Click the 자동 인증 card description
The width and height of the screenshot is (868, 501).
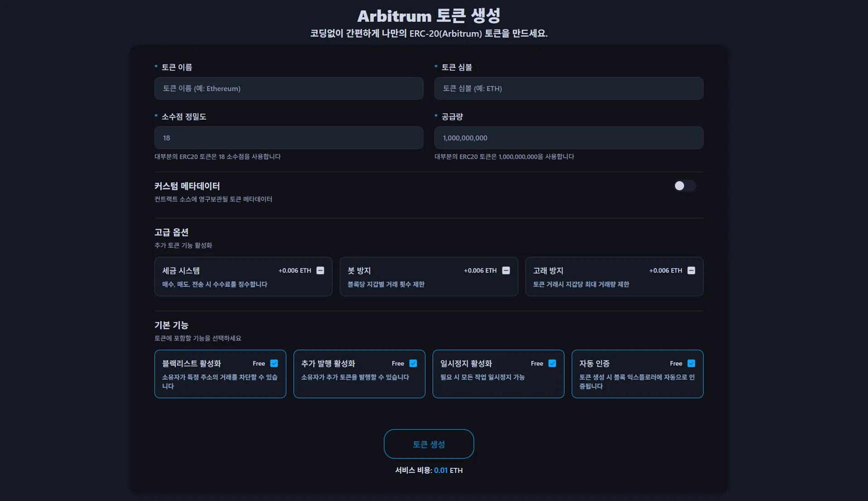[x=637, y=381]
